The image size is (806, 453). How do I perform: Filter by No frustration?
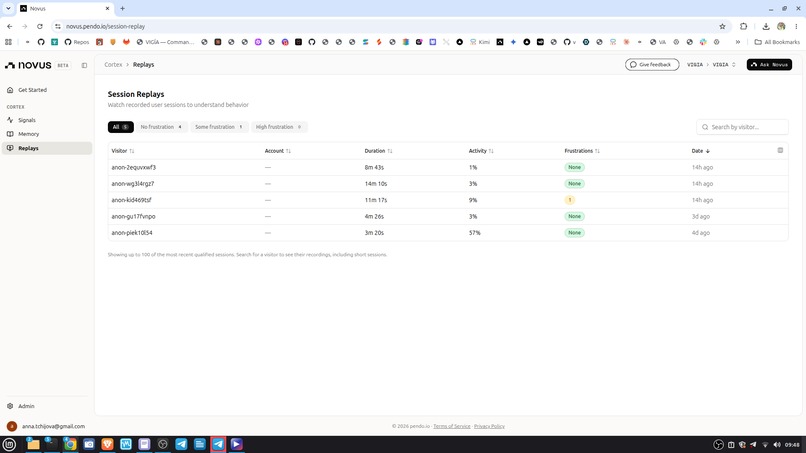[161, 127]
